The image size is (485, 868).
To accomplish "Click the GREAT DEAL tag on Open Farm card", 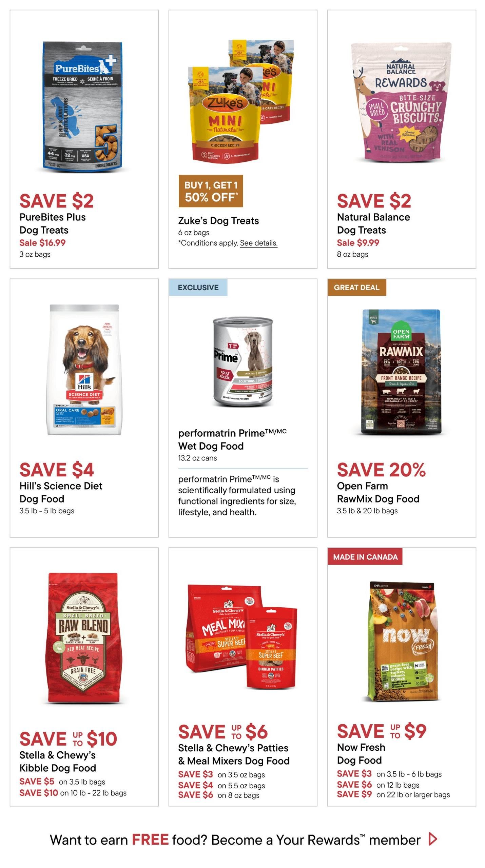I will [357, 288].
